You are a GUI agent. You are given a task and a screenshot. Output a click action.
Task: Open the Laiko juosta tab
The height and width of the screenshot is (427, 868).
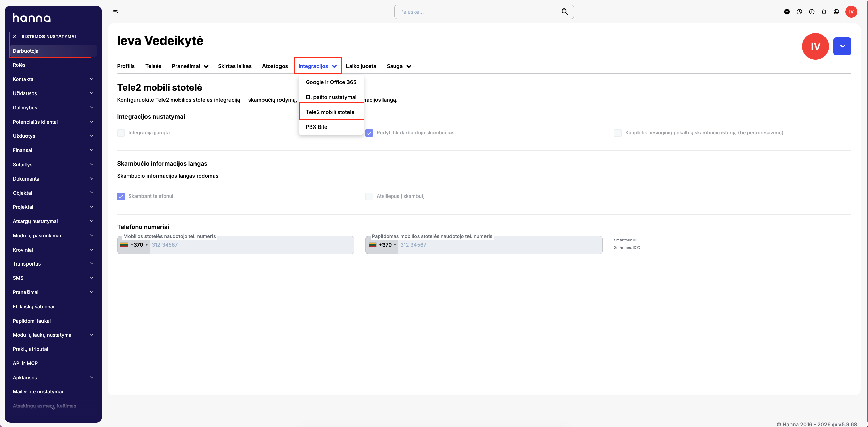pos(361,66)
